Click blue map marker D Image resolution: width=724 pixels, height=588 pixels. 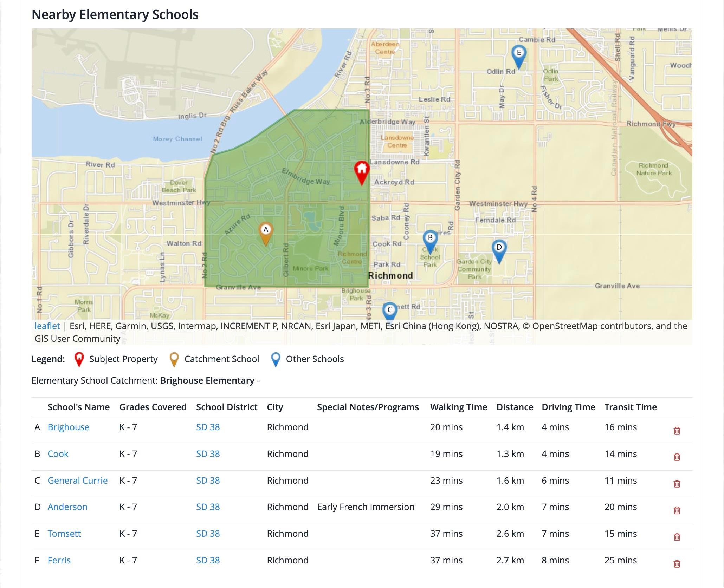(499, 249)
